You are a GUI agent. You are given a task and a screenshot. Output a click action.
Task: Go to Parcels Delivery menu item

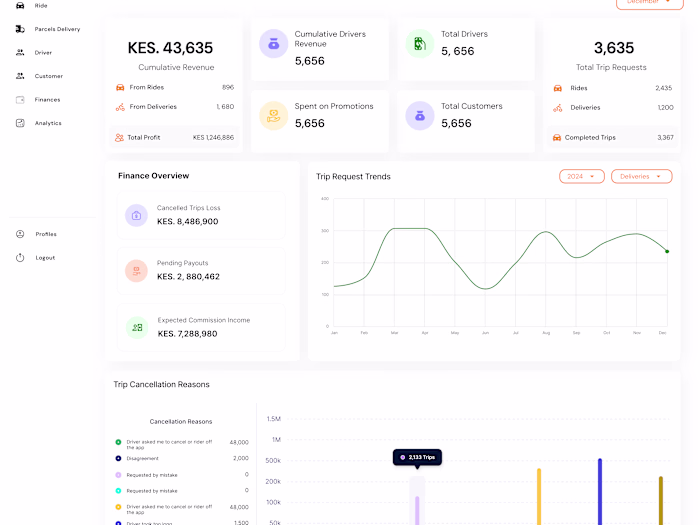57,29
